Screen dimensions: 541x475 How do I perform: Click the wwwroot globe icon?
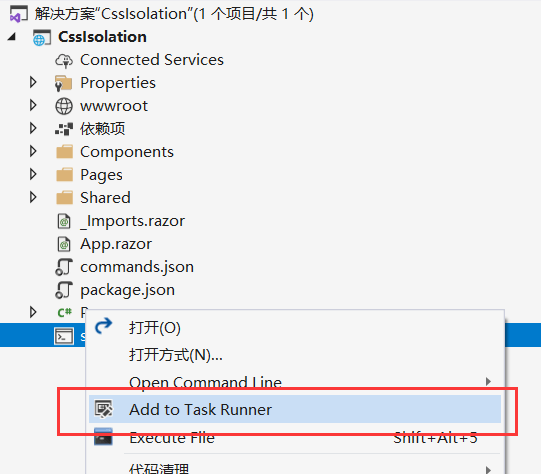coord(64,106)
